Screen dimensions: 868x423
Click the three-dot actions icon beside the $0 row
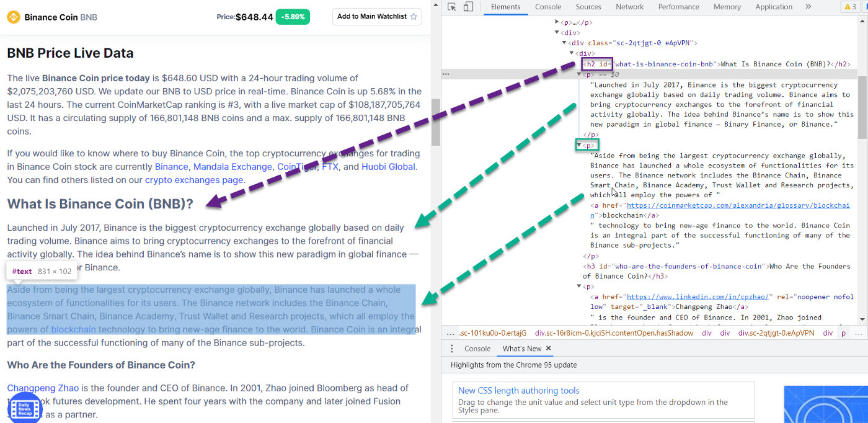tap(446, 74)
